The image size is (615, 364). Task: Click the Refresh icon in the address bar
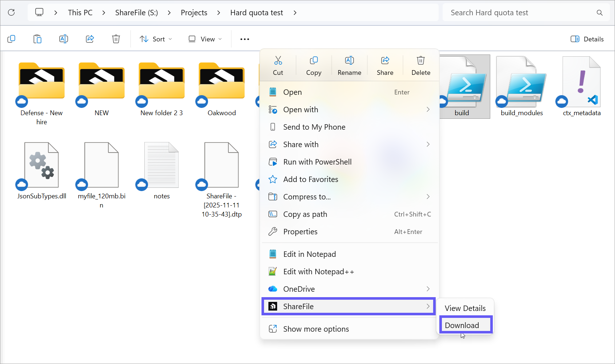(11, 12)
